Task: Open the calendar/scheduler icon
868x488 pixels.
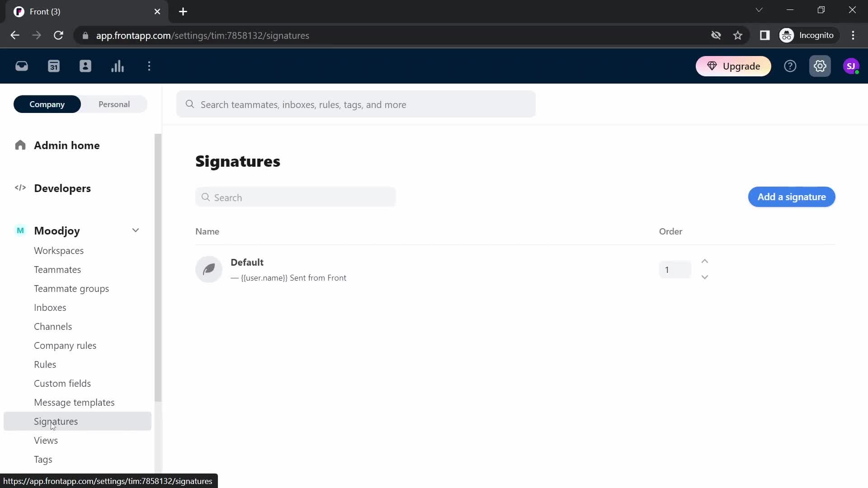Action: (54, 66)
